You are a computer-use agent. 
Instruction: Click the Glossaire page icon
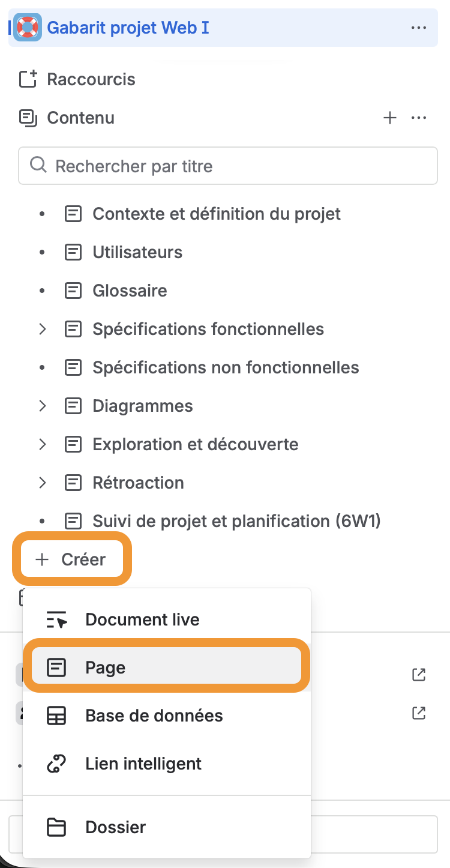73,291
